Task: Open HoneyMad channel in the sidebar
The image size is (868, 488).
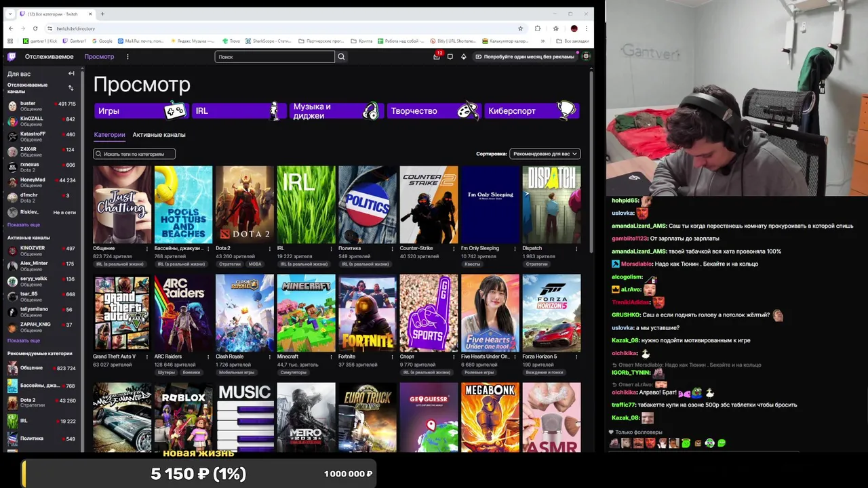Action: tap(41, 183)
